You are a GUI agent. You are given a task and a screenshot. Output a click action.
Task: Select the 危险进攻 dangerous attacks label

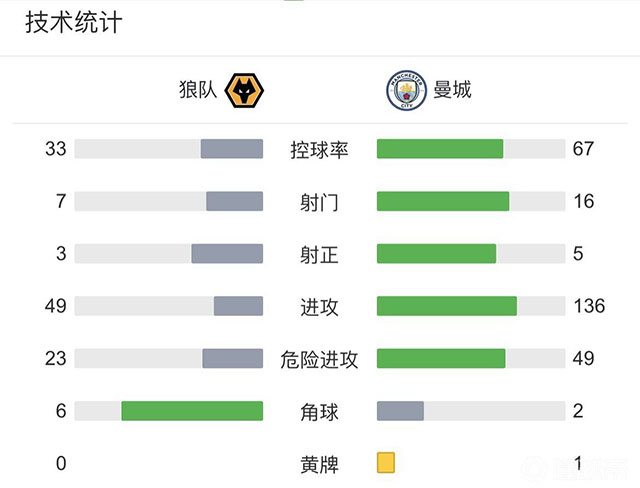coord(319,360)
